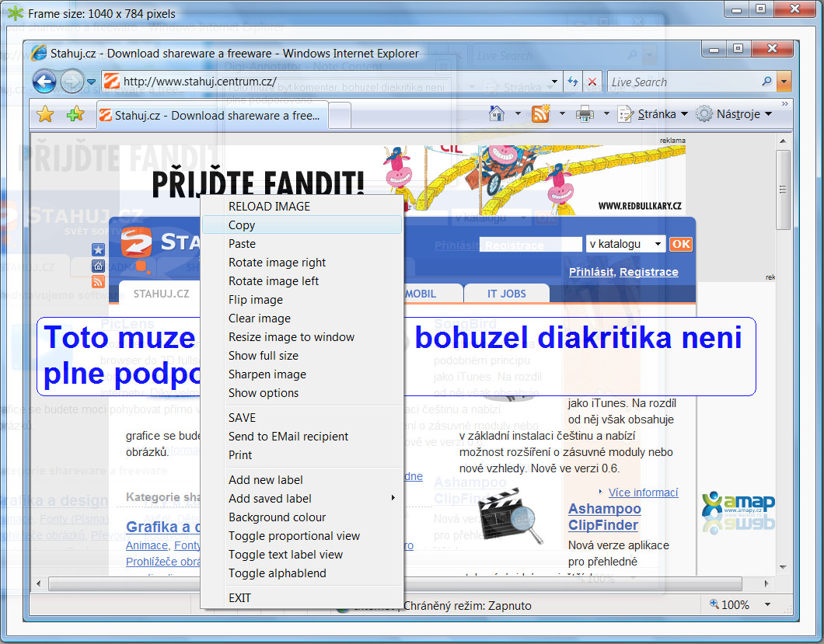Choose Rotate image right
Screen dimensions: 824x644
pos(302,262)
